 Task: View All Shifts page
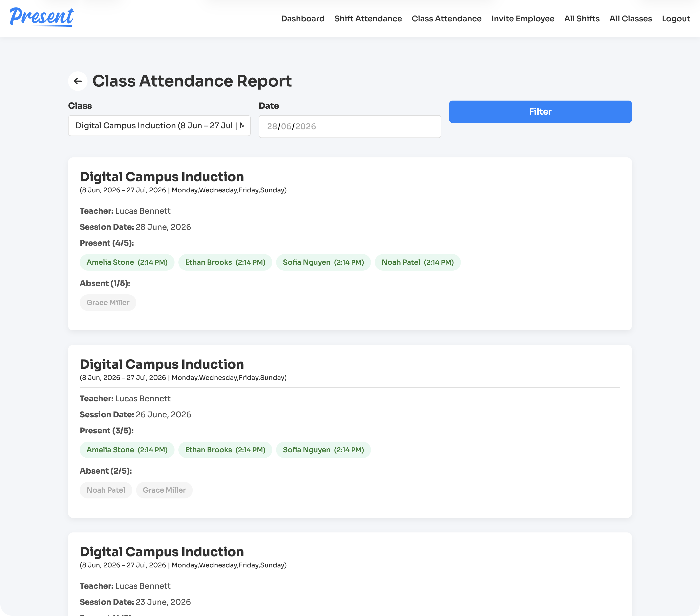pyautogui.click(x=581, y=19)
